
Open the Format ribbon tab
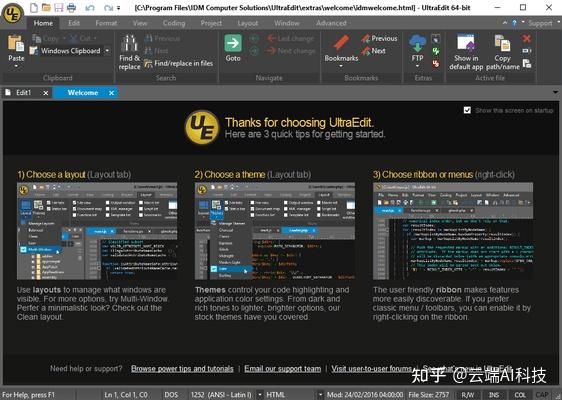106,23
